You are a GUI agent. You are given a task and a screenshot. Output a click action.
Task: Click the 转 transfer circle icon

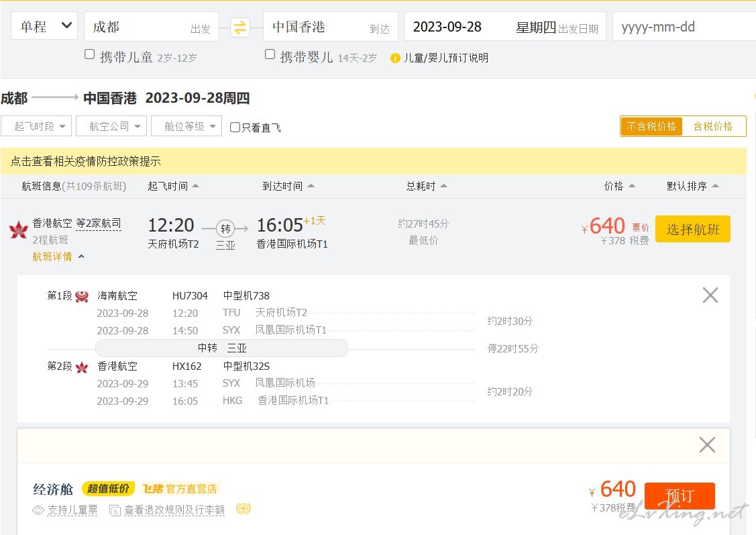click(x=225, y=229)
